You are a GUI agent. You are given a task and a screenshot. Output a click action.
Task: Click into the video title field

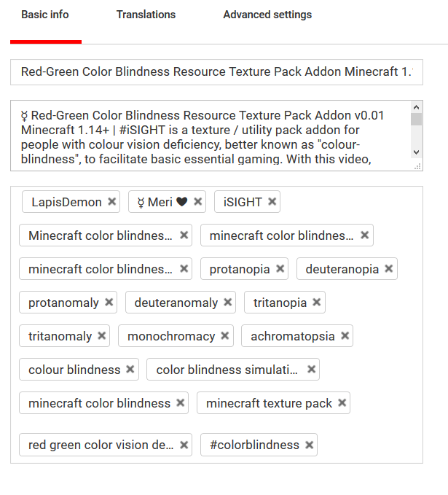coord(216,72)
